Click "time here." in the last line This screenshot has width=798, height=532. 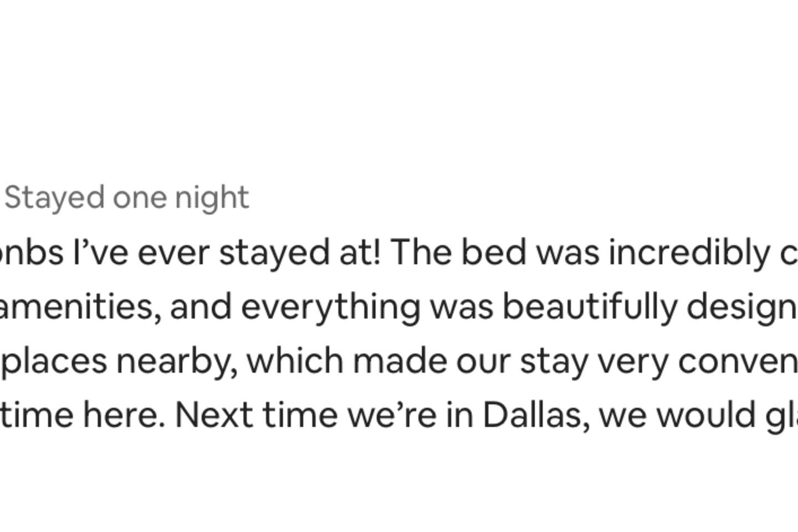83,415
